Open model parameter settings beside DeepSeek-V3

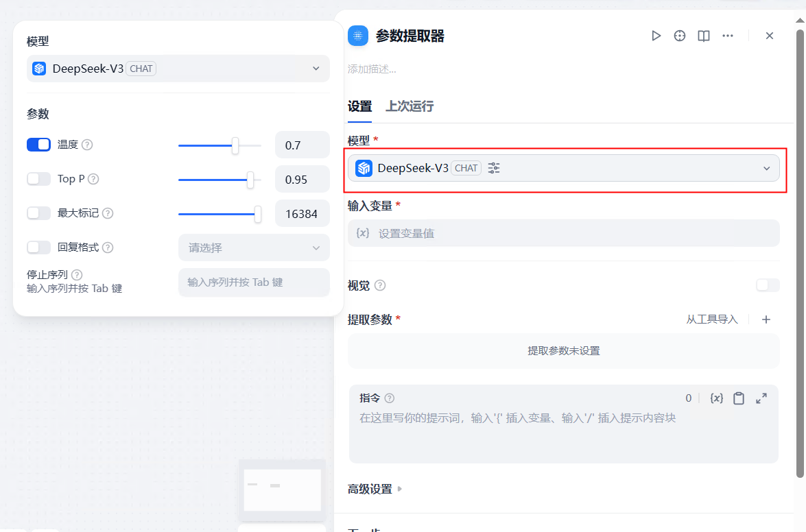point(494,167)
